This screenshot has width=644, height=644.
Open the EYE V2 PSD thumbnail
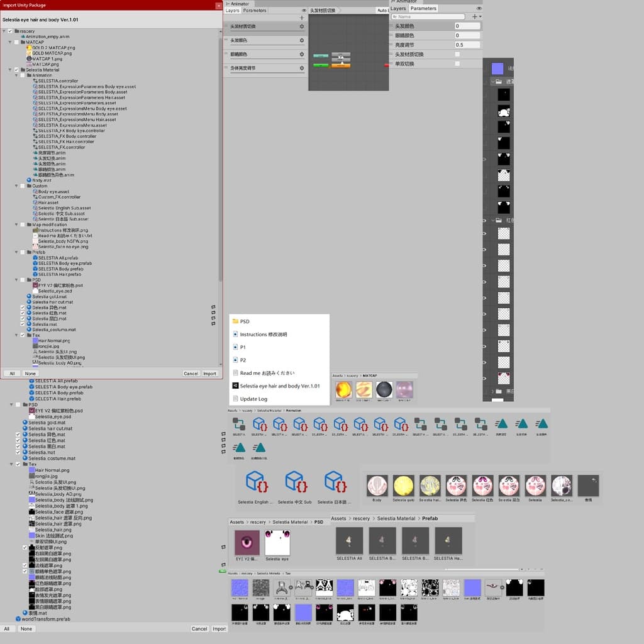click(x=247, y=543)
